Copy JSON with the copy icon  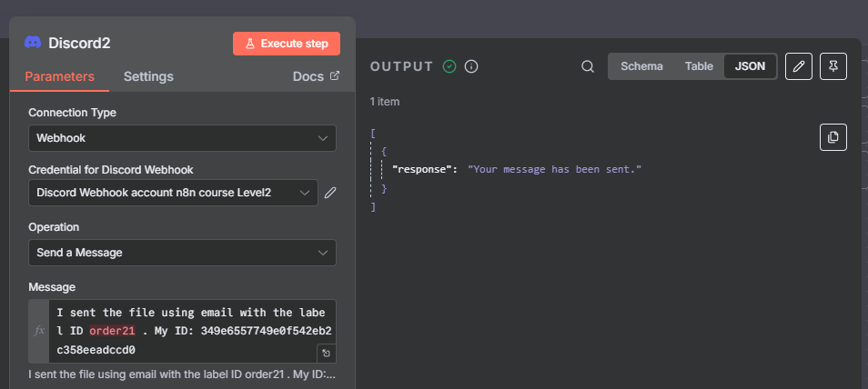click(x=833, y=137)
